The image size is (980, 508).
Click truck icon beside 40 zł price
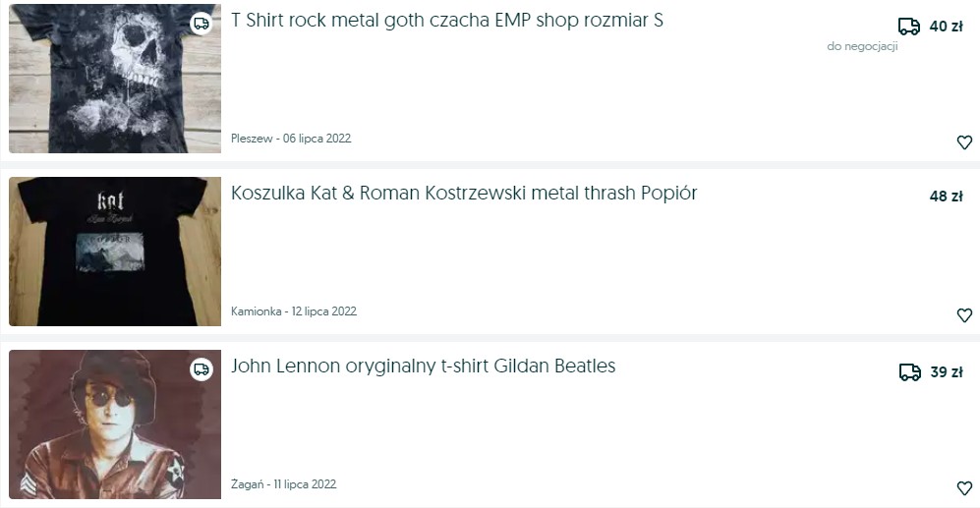(909, 27)
